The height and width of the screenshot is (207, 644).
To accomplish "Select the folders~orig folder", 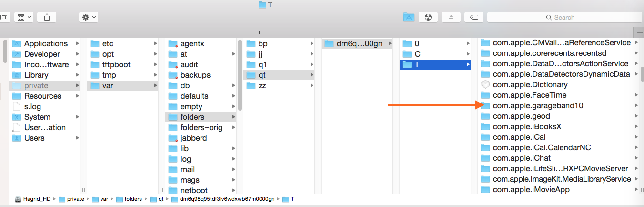I will 201,127.
